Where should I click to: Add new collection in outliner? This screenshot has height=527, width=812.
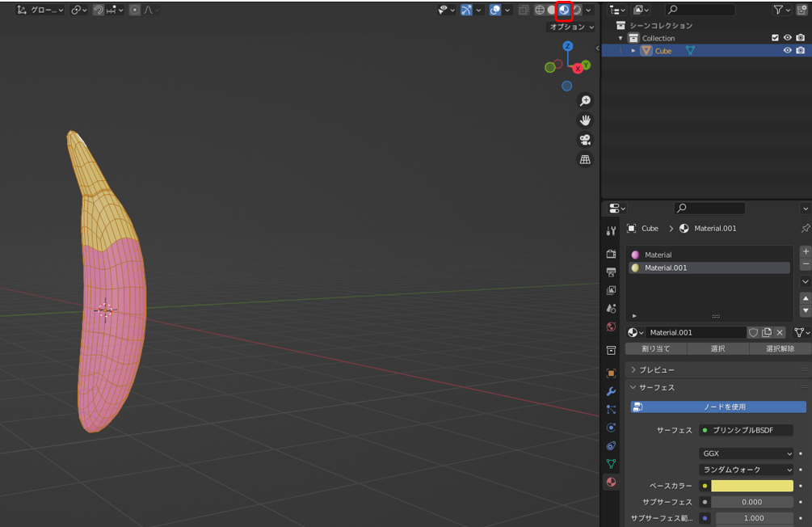[x=802, y=10]
